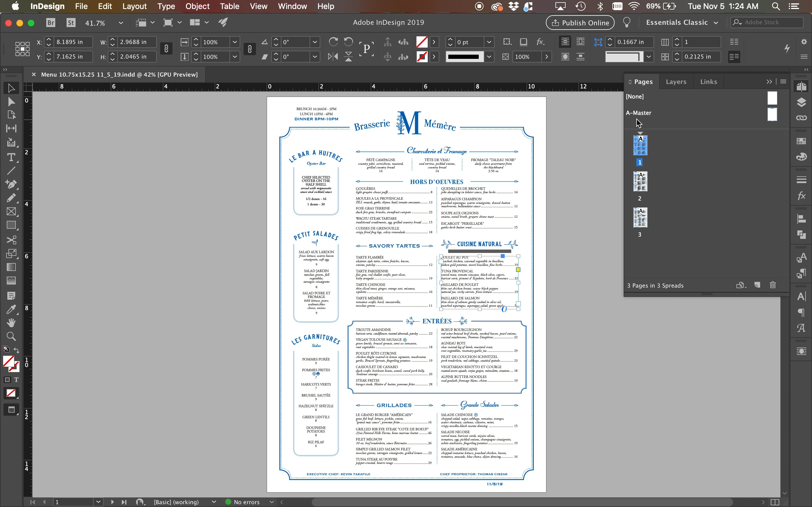Select page 2 thumbnail in the Pages panel
Image resolution: width=812 pixels, height=507 pixels.
tap(640, 182)
